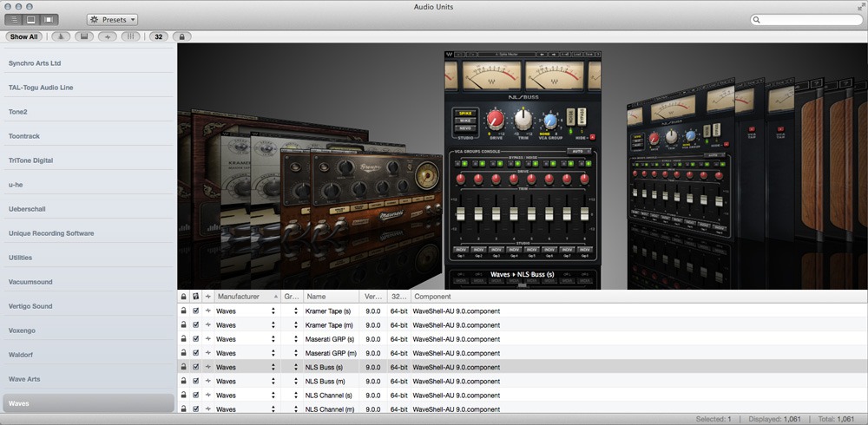Uncheck the NLS Buss (s) enabled checkbox

[x=195, y=367]
